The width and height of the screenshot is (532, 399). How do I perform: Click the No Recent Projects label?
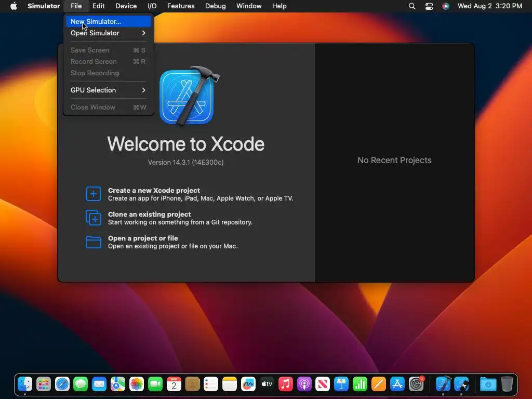point(394,160)
